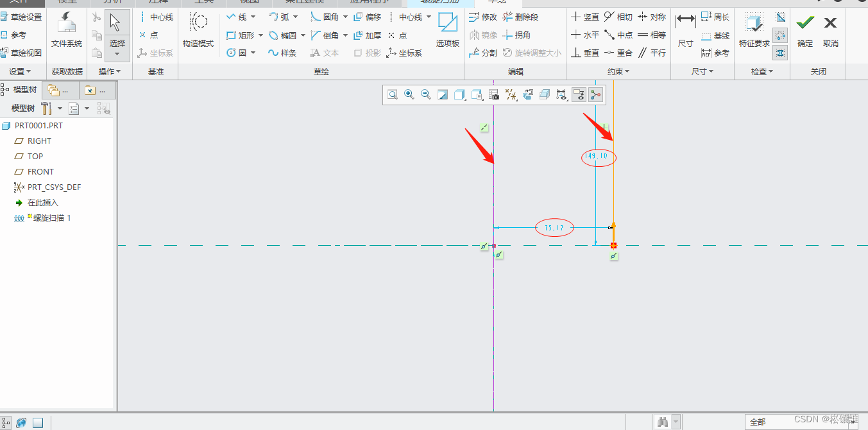The height and width of the screenshot is (430, 868).
Task: Select the Spline (样条) tool
Action: pos(282,53)
